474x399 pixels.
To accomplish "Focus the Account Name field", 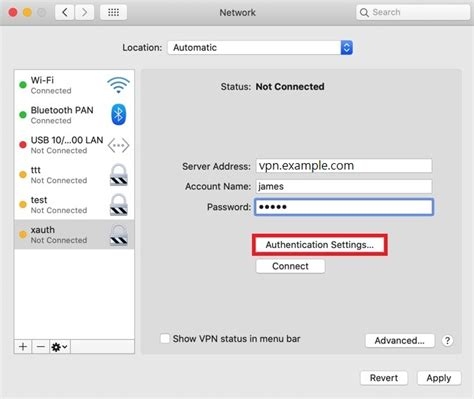I will click(x=344, y=186).
